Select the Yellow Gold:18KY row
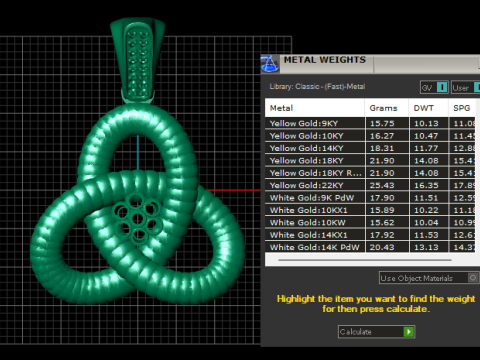This screenshot has width=480, height=360. [x=370, y=160]
